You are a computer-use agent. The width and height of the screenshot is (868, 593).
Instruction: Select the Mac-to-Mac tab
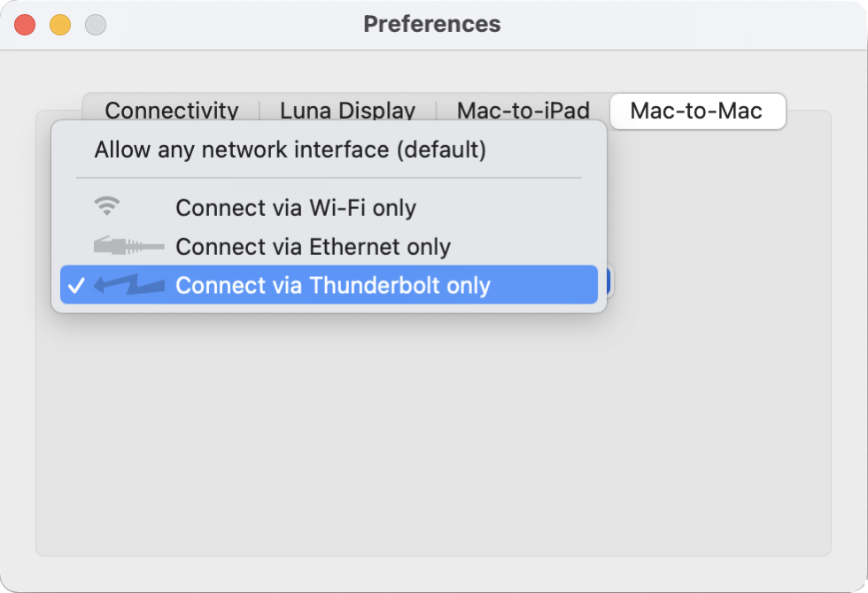[696, 112]
